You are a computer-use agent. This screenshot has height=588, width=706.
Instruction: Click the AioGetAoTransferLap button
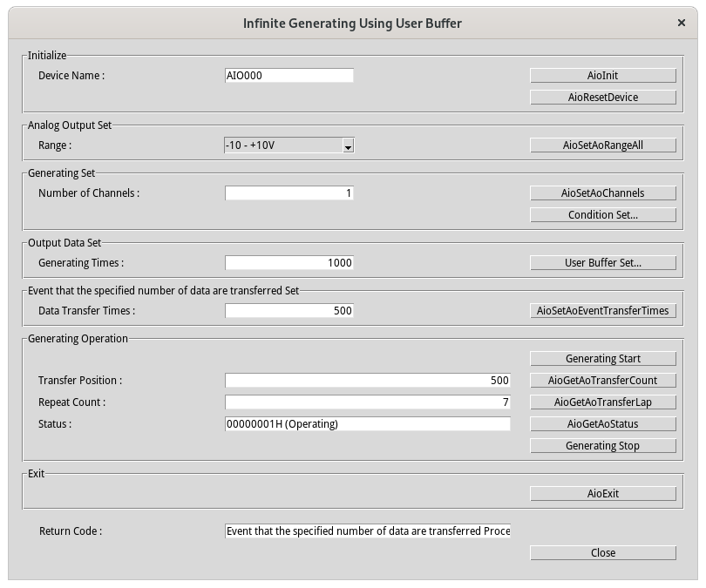(x=602, y=402)
